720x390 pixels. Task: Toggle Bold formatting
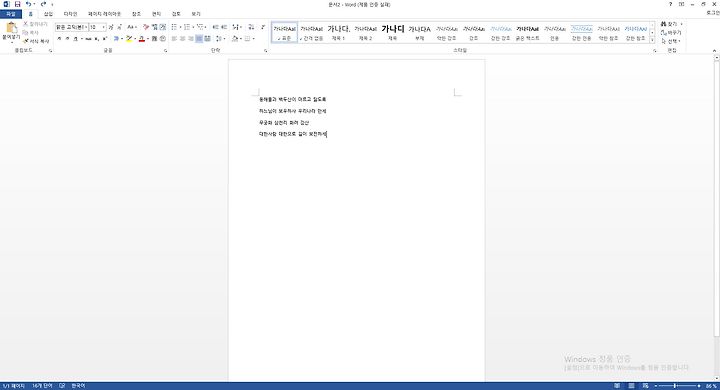[x=59, y=39]
